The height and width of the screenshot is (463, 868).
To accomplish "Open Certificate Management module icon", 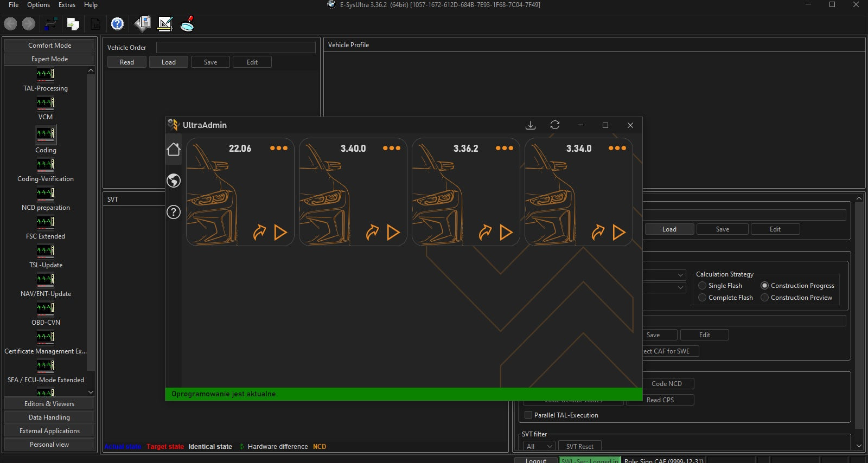I will tap(46, 337).
